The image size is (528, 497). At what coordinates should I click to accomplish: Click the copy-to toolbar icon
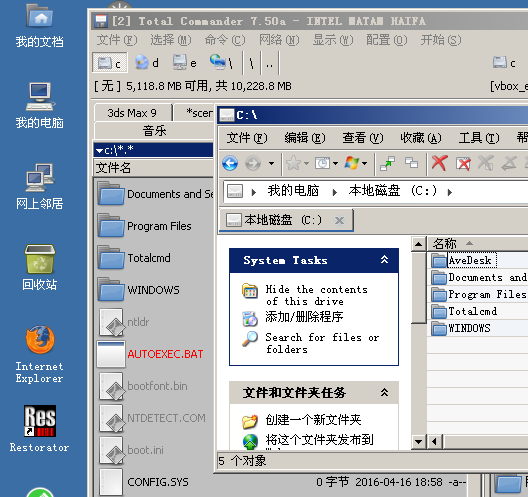click(411, 163)
